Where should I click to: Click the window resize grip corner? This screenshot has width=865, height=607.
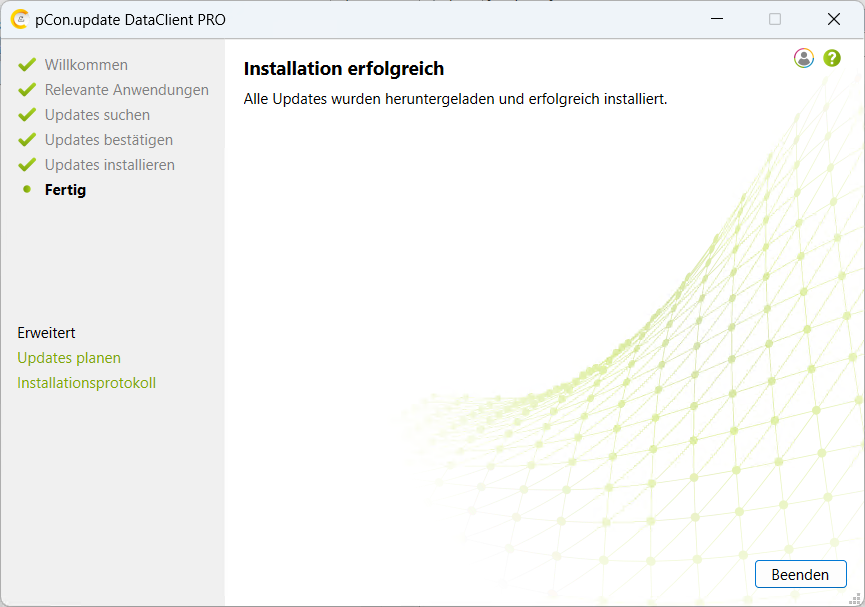click(855, 598)
